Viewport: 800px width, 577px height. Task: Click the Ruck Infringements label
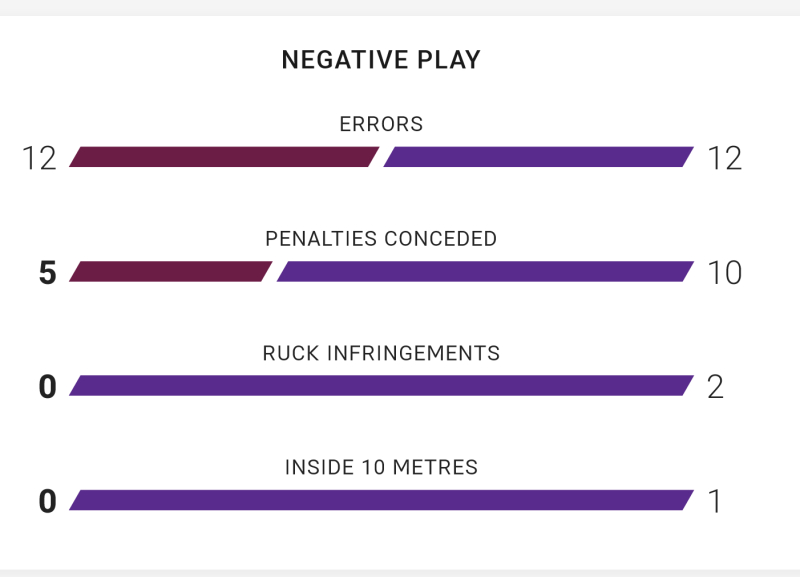tap(381, 353)
